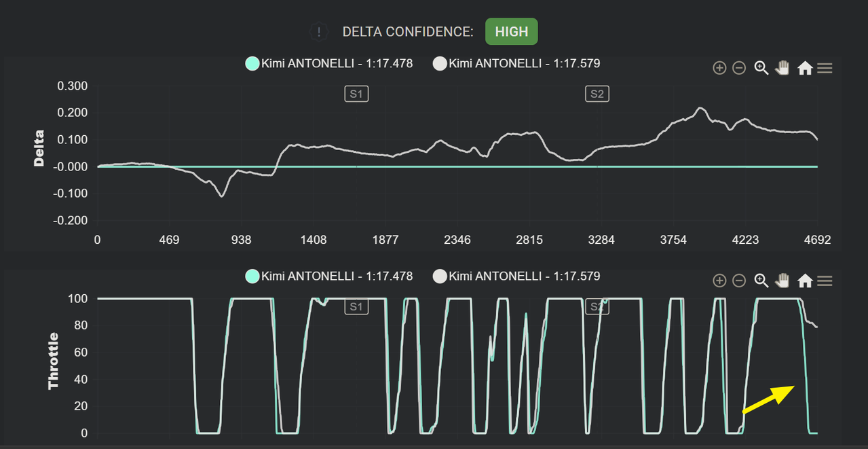Toggle 1:17.478 lap series in Throttle legend
868x449 pixels.
[x=329, y=276]
